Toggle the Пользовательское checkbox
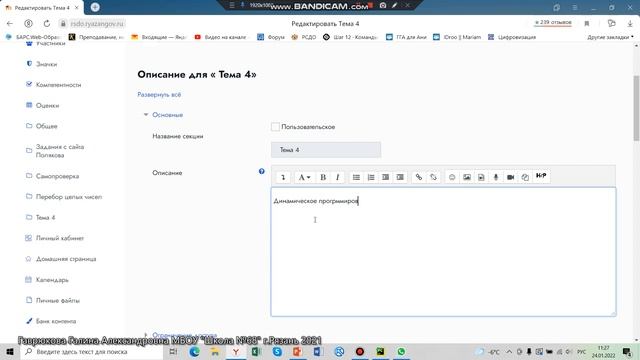The image size is (640, 360). coord(275,127)
